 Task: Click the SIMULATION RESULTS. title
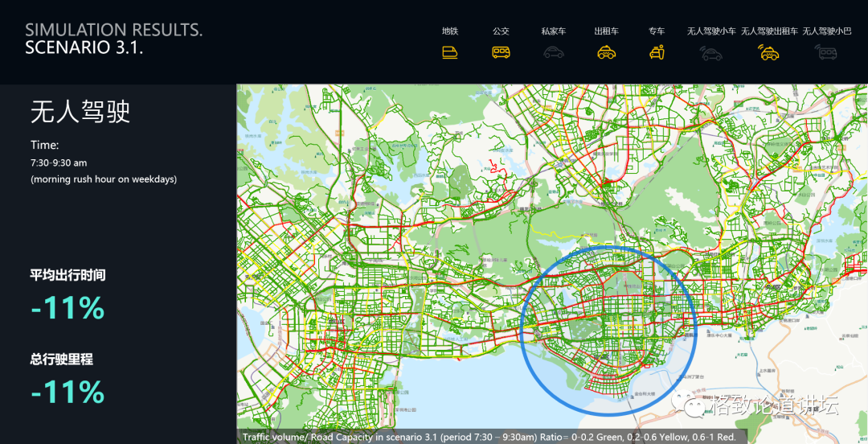[x=114, y=30]
